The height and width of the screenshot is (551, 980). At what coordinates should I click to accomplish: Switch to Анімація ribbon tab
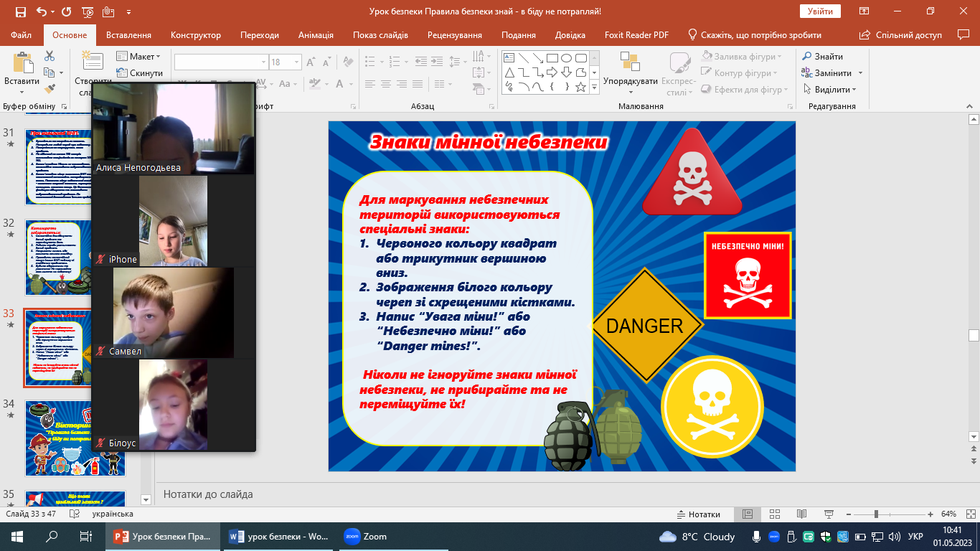click(x=316, y=34)
